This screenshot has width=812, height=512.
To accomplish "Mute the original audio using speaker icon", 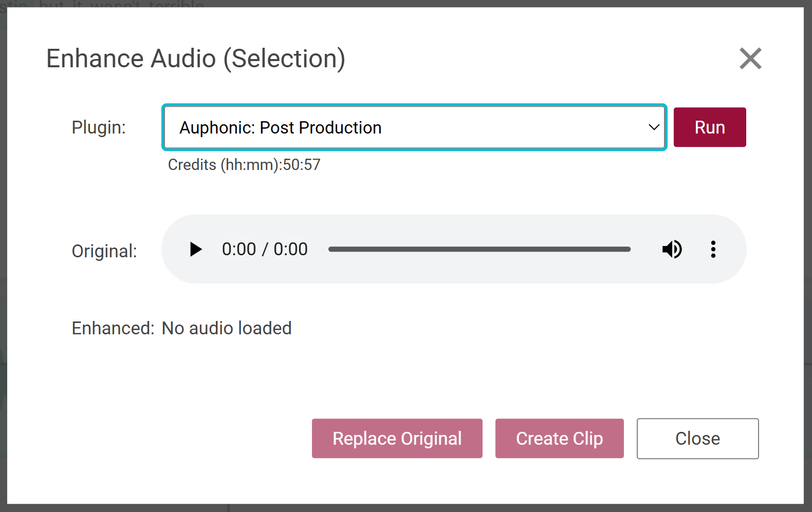I will coord(672,250).
